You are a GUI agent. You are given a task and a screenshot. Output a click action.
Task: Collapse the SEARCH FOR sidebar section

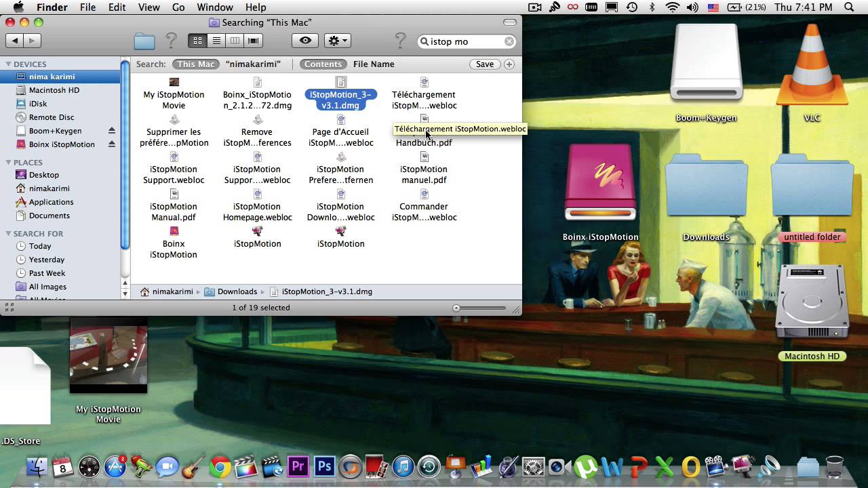pyautogui.click(x=8, y=234)
